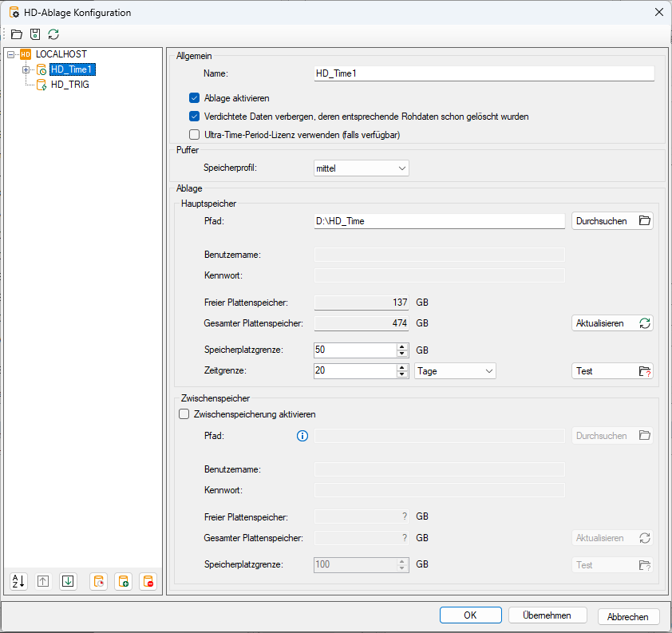Open the 'Tage' time unit dropdown

click(x=455, y=371)
